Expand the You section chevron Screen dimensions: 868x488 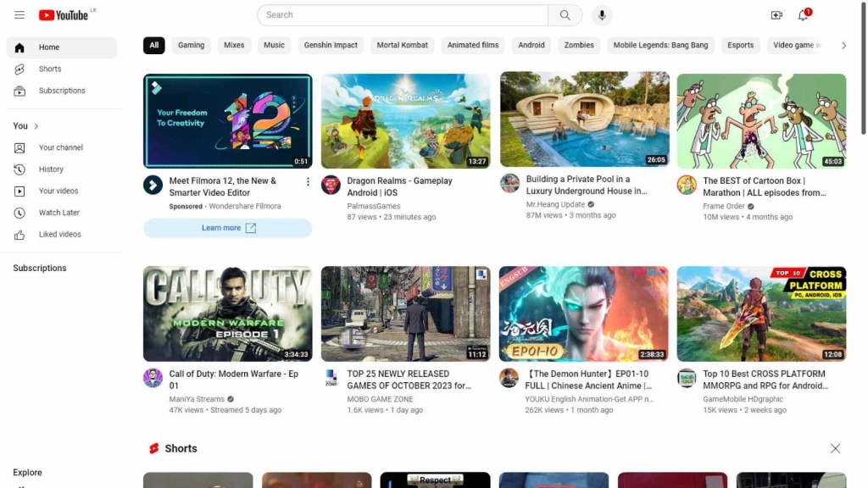pos(36,126)
